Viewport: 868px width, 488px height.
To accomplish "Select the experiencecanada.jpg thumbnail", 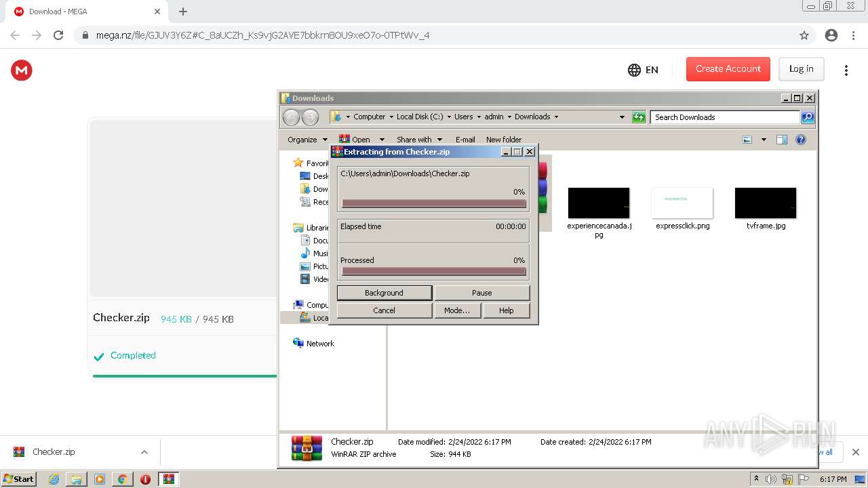I will pyautogui.click(x=599, y=203).
